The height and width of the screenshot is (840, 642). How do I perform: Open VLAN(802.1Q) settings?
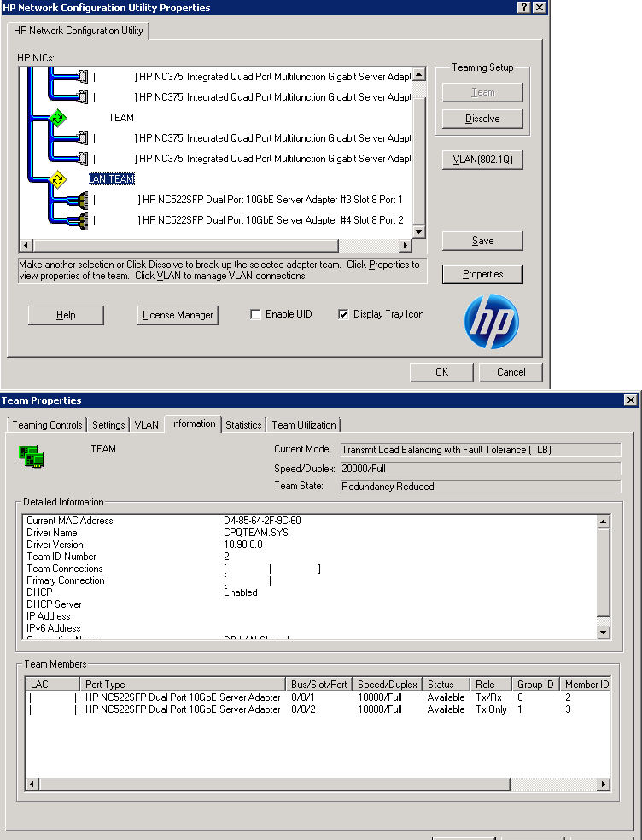(482, 160)
